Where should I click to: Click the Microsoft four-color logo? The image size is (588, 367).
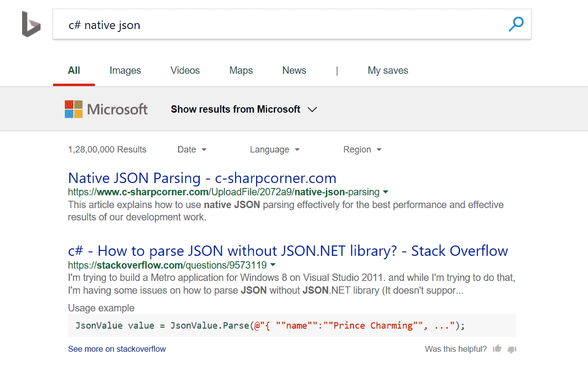coord(74,109)
